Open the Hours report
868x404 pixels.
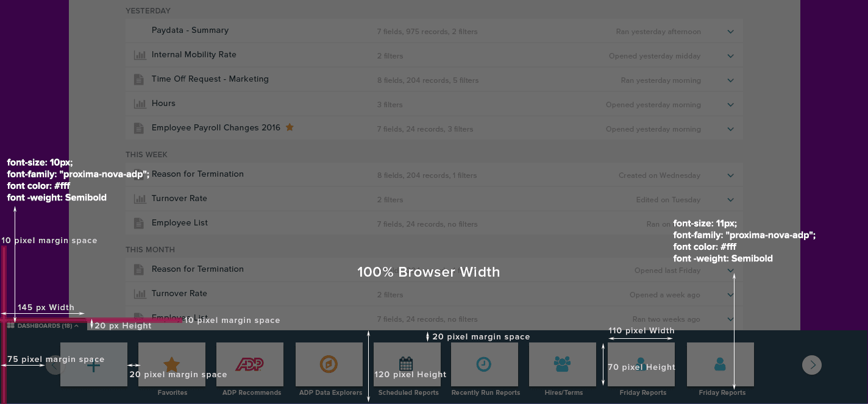point(163,104)
